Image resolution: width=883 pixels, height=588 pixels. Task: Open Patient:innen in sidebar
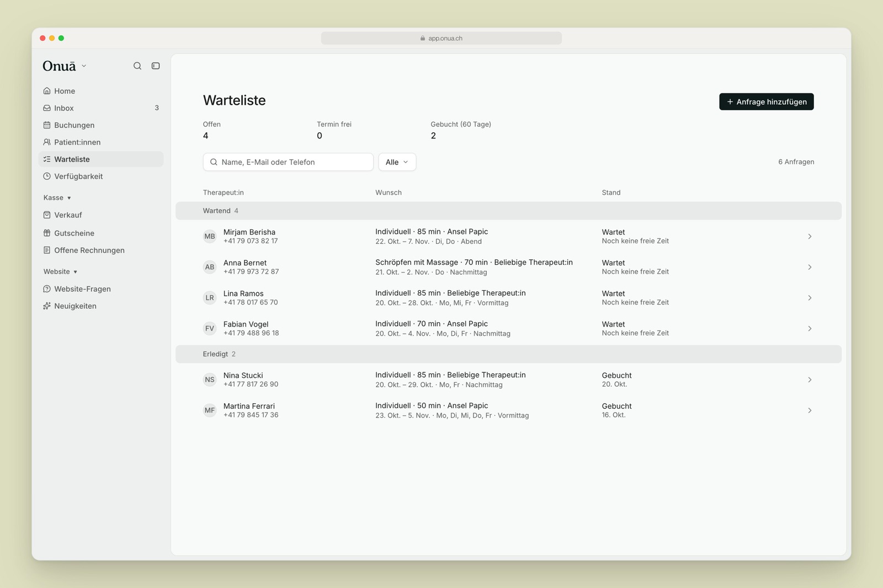pos(101,142)
